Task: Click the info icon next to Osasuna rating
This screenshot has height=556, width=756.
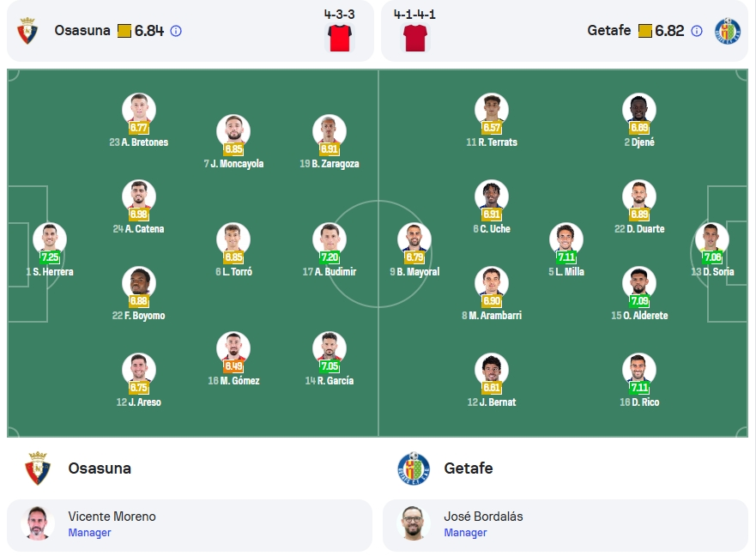Action: point(176,32)
